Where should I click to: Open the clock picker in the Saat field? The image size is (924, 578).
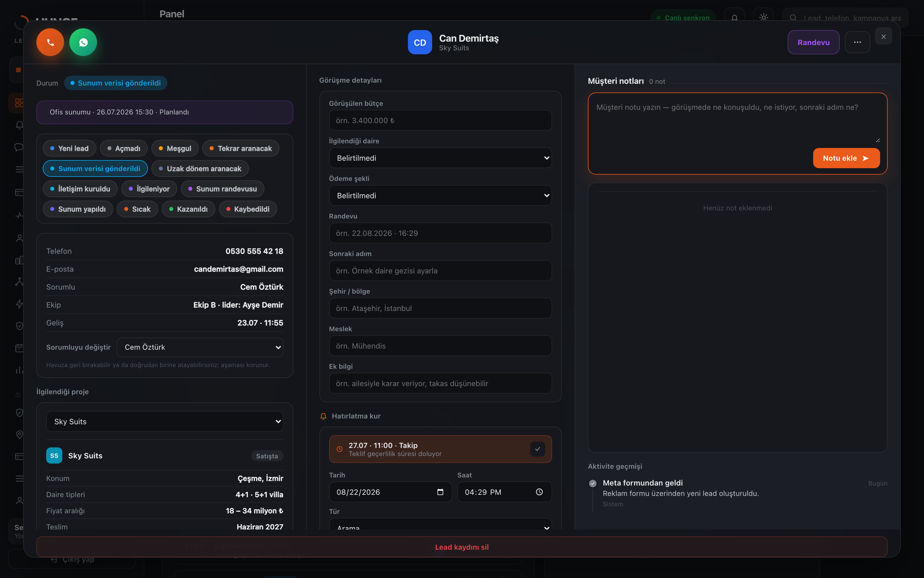click(539, 492)
